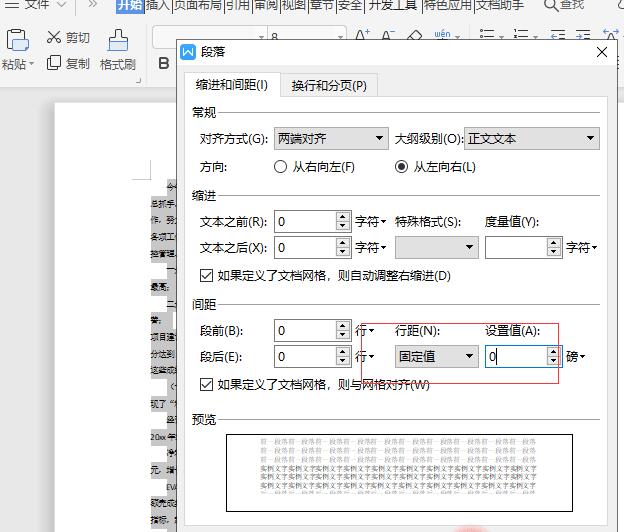Image resolution: width=624 pixels, height=532 pixels.
Task: Click the Paste clipboard icon
Action: click(17, 40)
